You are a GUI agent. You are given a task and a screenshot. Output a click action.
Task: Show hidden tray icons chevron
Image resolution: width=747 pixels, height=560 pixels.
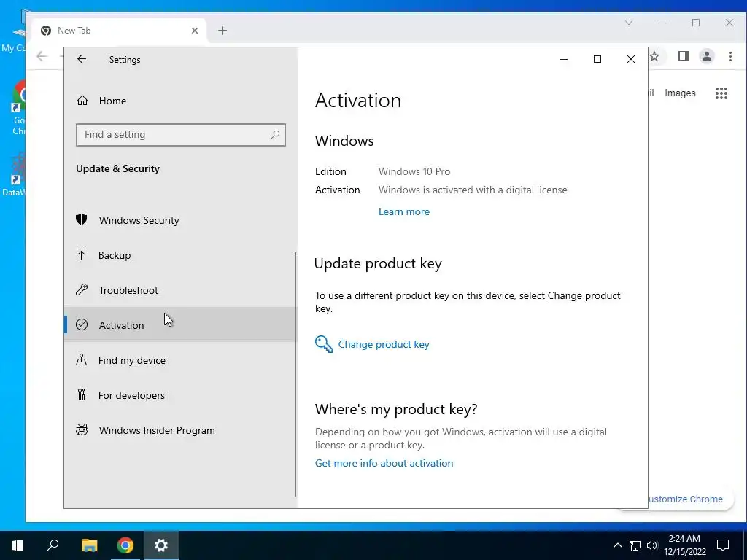coord(617,545)
